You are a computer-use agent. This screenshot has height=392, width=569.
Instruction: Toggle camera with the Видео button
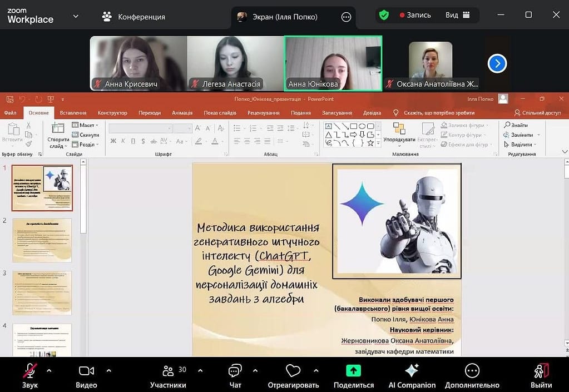coord(86,371)
